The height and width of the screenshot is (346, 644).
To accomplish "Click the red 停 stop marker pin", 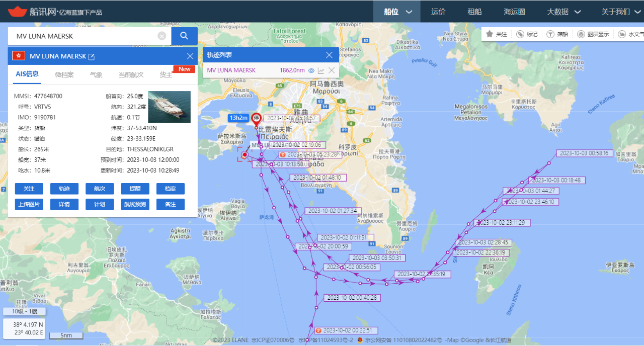I will point(256,119).
